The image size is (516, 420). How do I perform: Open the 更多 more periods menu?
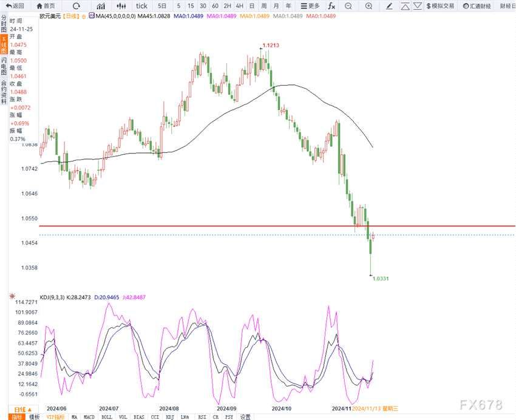pos(310,5)
